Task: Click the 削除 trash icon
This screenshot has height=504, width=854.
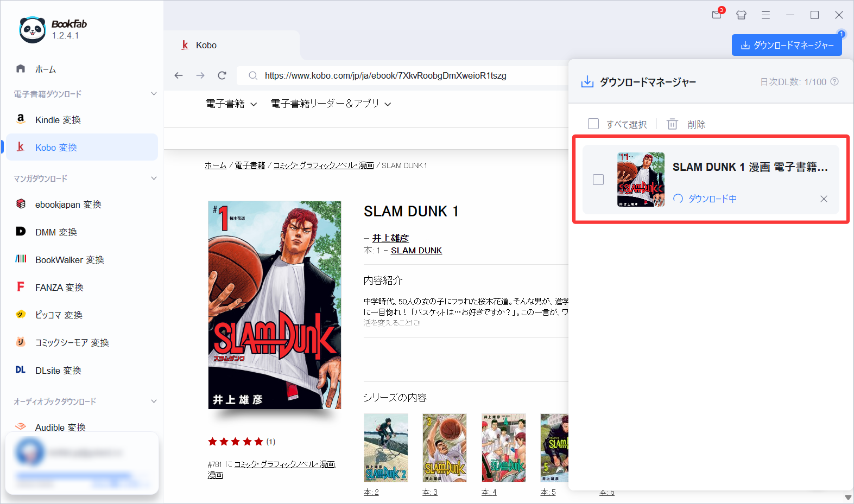Action: (672, 124)
